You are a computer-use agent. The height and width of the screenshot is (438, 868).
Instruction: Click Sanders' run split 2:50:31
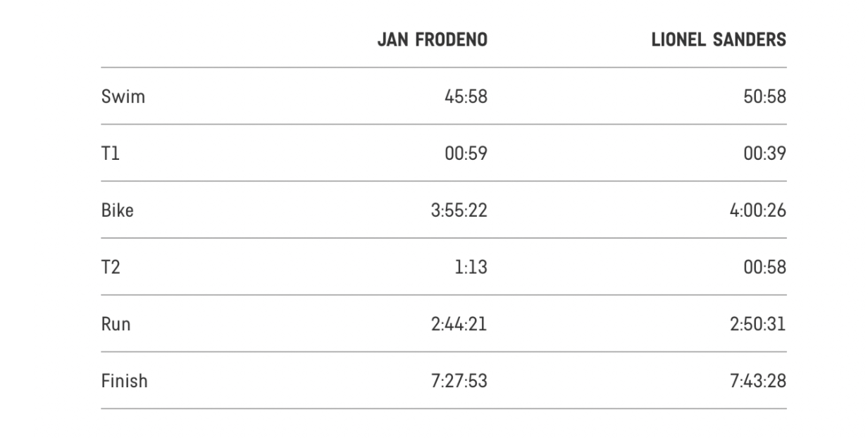[757, 325]
